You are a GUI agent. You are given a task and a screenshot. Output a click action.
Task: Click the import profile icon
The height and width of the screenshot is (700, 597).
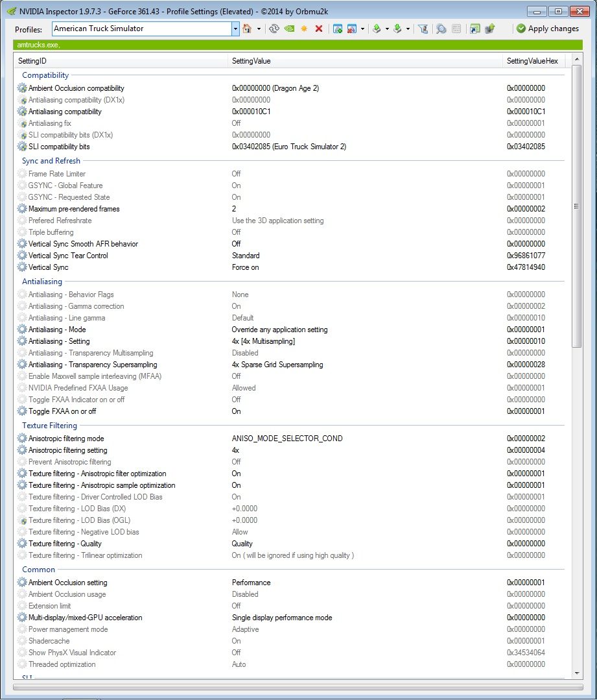[397, 29]
